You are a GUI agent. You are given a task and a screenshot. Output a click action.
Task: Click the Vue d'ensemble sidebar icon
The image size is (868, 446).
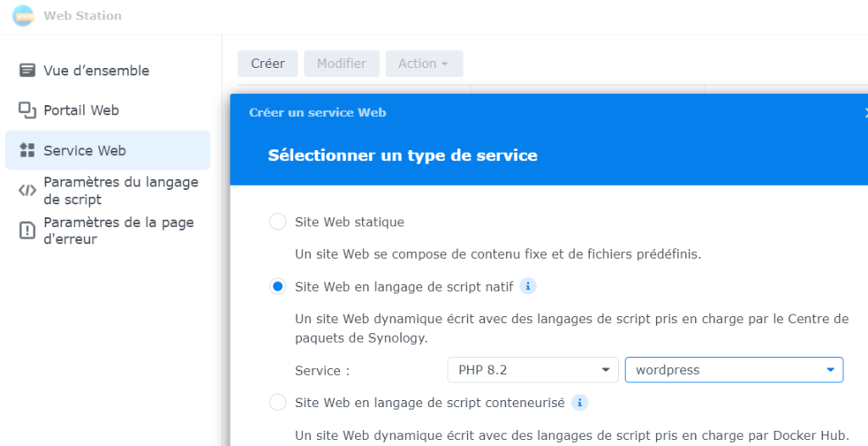[x=27, y=71]
